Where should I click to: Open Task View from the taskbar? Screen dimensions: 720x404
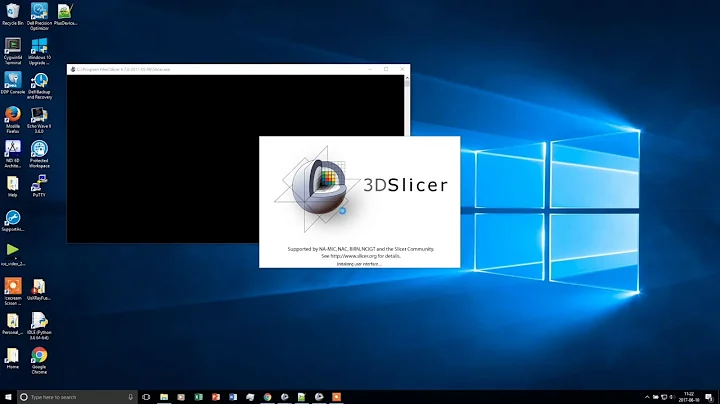pyautogui.click(x=146, y=397)
